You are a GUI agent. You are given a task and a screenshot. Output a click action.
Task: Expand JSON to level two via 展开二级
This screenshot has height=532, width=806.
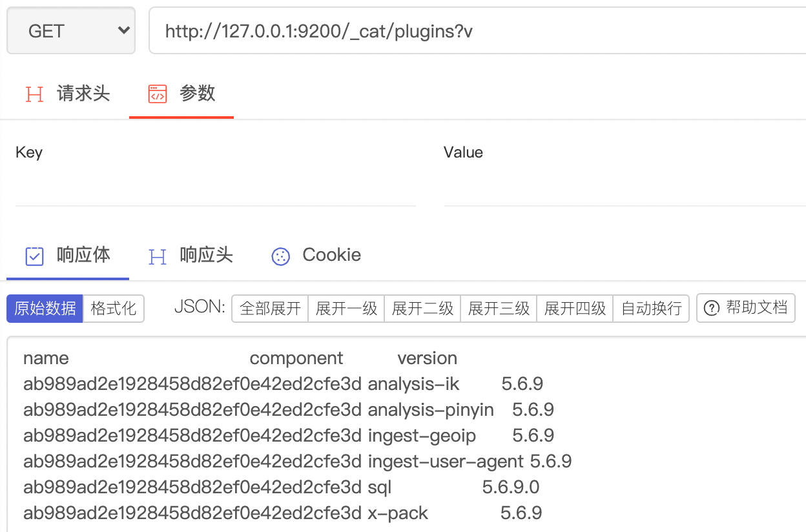pyautogui.click(x=422, y=308)
